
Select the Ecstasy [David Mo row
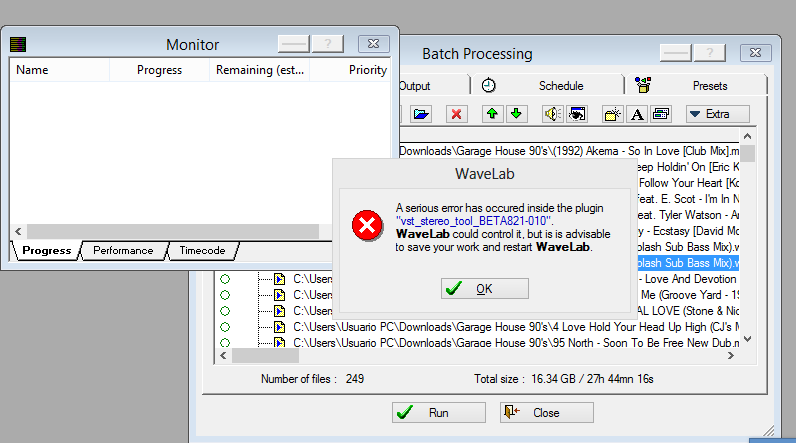point(688,231)
